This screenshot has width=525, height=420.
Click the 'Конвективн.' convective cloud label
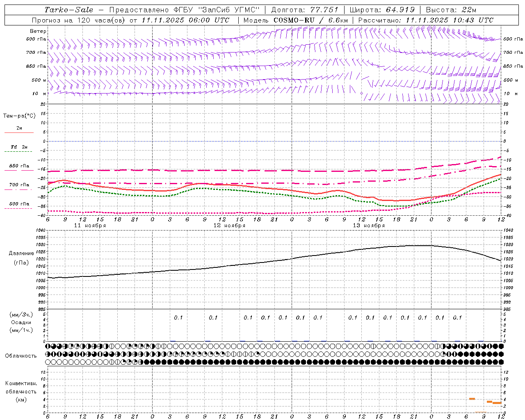[x=21, y=383]
